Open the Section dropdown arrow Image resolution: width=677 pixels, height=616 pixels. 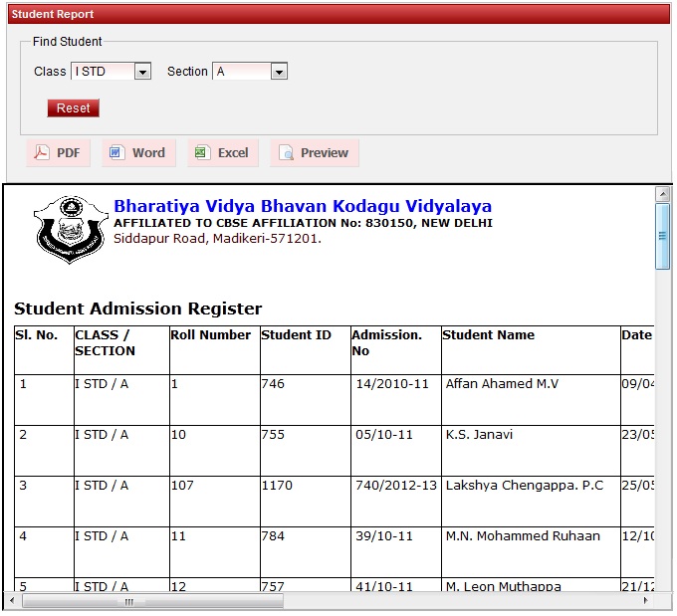(x=279, y=72)
